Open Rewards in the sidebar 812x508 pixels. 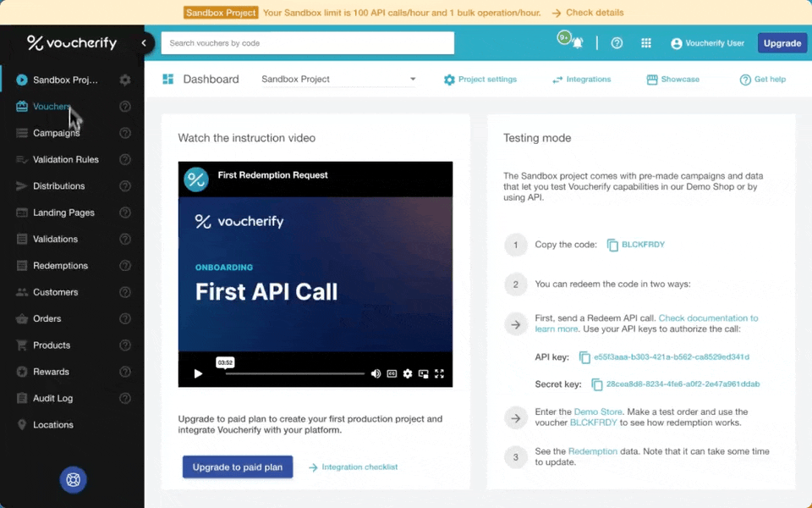coord(51,372)
